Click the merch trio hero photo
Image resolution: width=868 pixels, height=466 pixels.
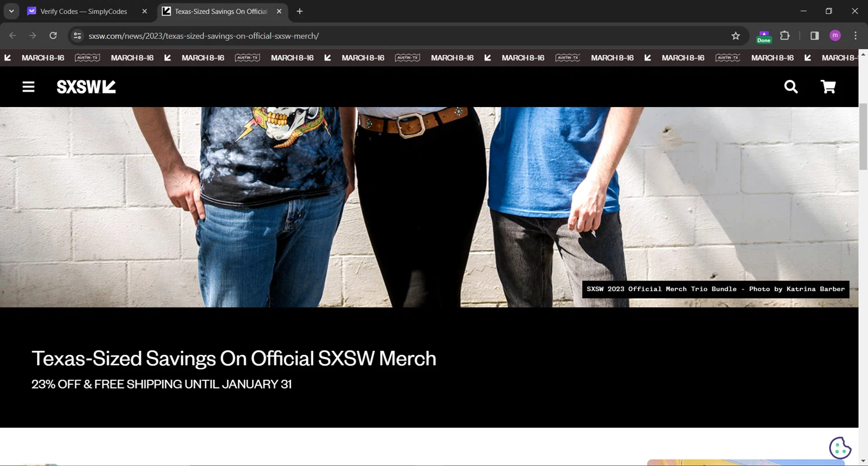[x=429, y=207]
